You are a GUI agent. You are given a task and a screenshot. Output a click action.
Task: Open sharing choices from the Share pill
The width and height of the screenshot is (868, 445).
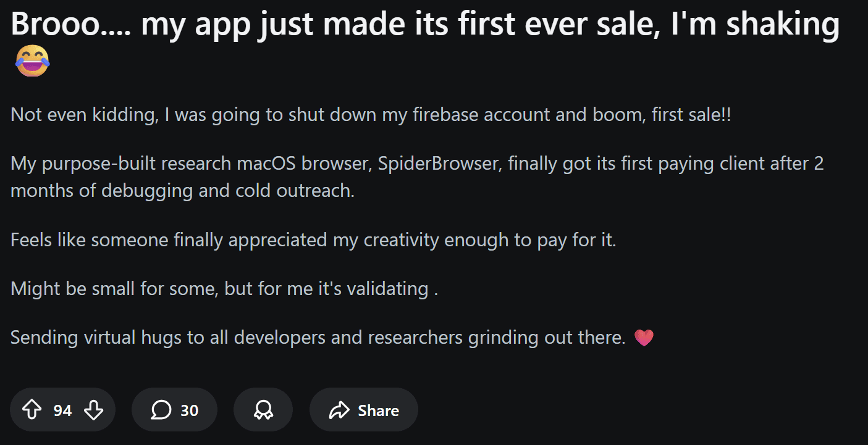pyautogui.click(x=363, y=409)
